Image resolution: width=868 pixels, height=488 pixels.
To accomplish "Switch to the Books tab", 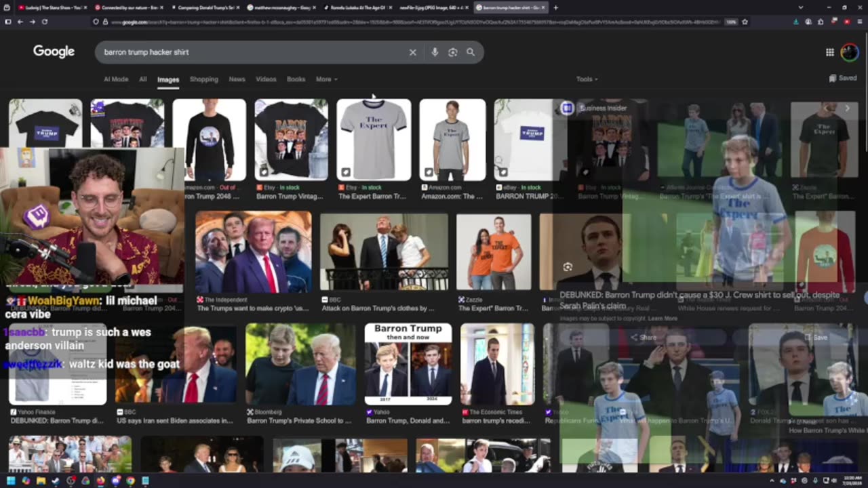I will point(296,79).
